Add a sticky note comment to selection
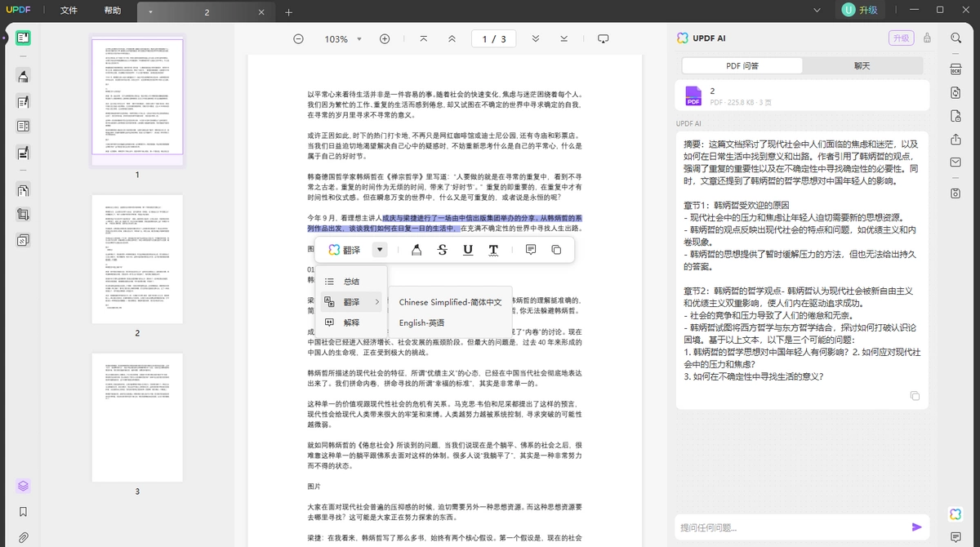The width and height of the screenshot is (980, 547). point(531,250)
